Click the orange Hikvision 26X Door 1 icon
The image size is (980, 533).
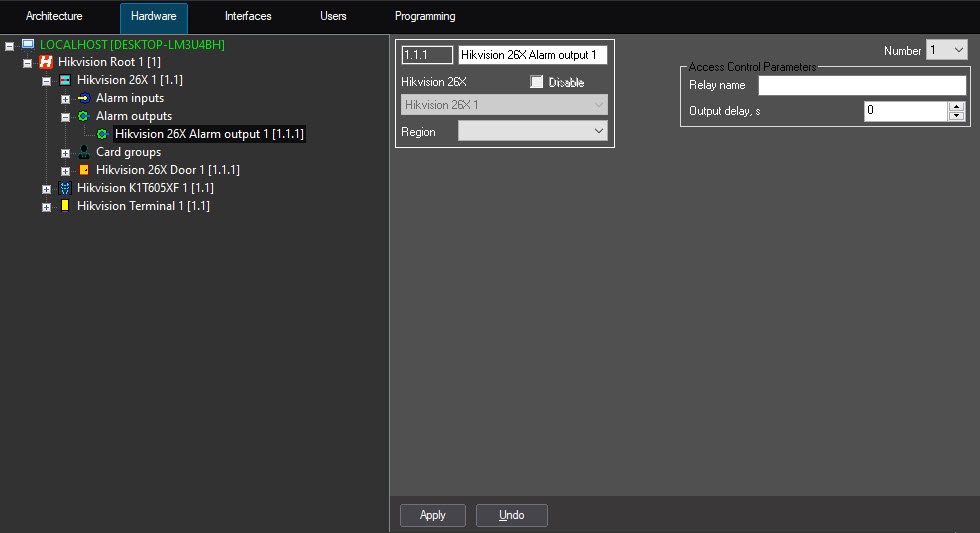(x=84, y=170)
